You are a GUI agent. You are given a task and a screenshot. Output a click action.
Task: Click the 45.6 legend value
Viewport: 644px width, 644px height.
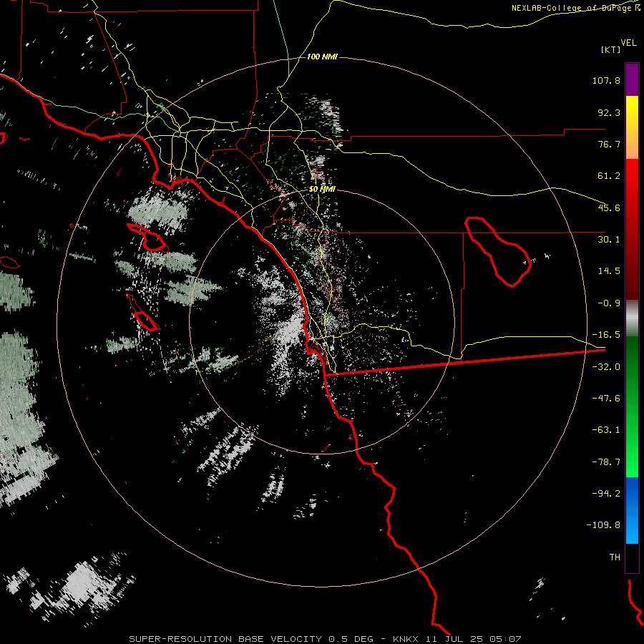click(x=609, y=208)
